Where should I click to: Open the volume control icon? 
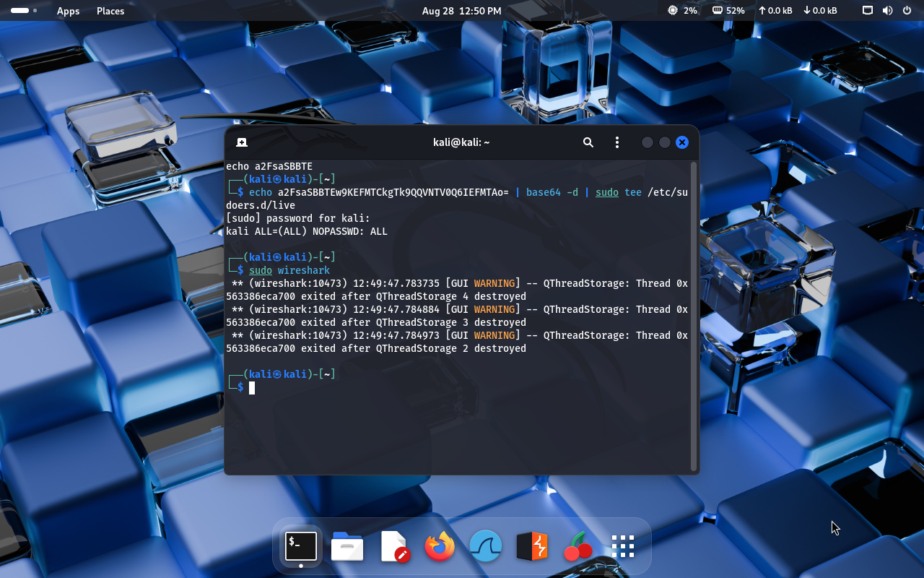[887, 11]
